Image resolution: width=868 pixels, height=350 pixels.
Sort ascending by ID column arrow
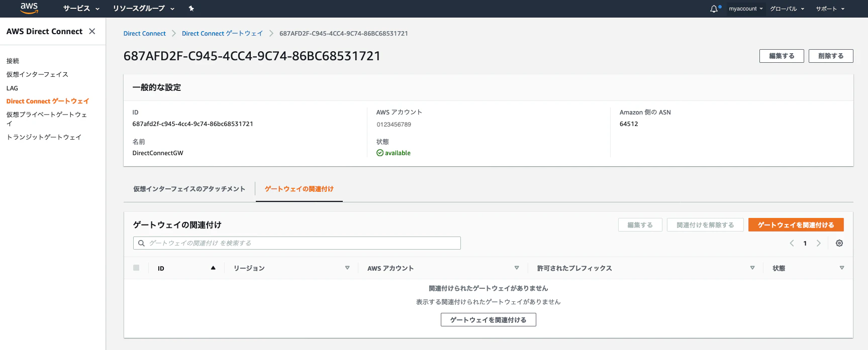[x=213, y=268]
